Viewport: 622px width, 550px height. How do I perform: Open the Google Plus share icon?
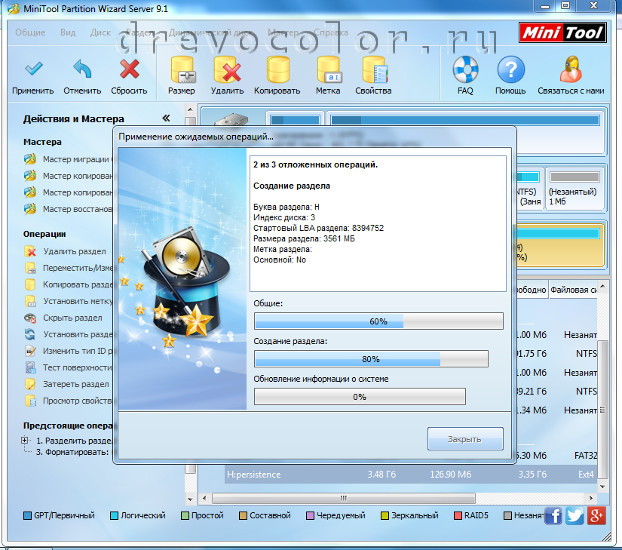coord(596,516)
